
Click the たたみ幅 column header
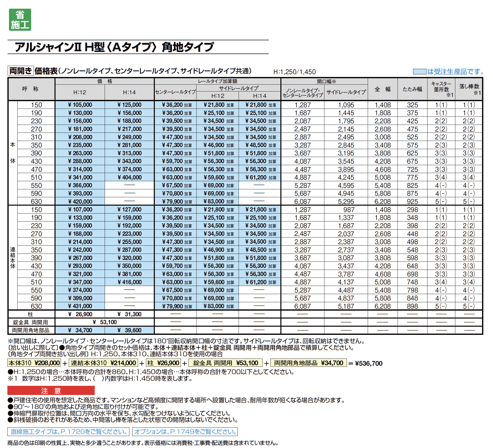click(412, 89)
